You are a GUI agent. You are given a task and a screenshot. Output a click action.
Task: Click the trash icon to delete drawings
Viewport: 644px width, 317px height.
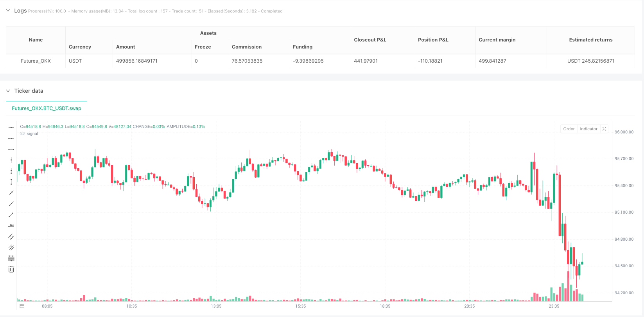11,269
